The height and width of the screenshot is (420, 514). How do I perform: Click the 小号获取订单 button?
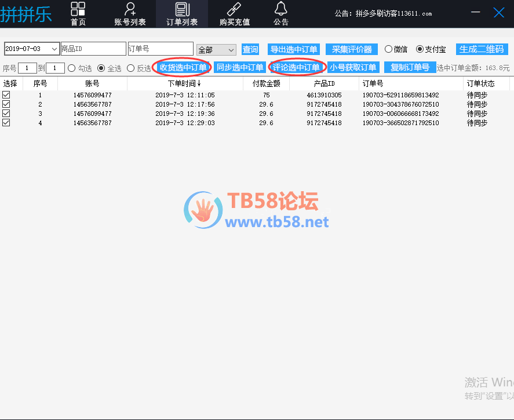pyautogui.click(x=353, y=67)
